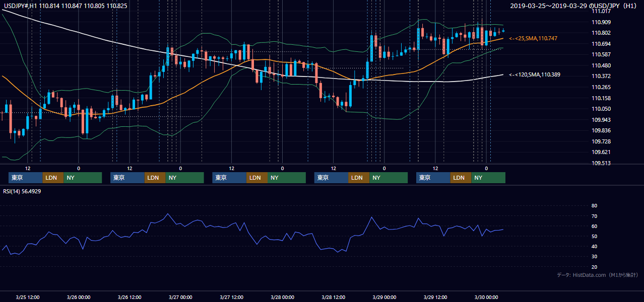The image size is (644, 302).
Task: Select the 110.802 price axis value
Action: tap(601, 33)
